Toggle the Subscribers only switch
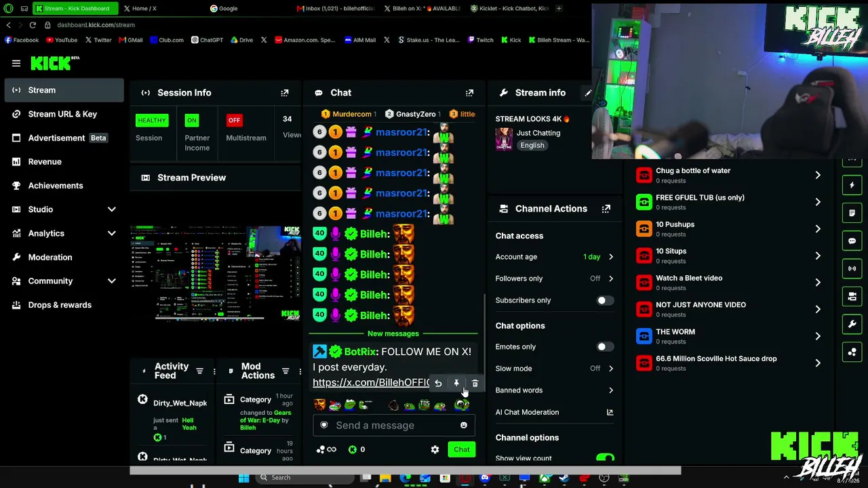 (x=605, y=300)
